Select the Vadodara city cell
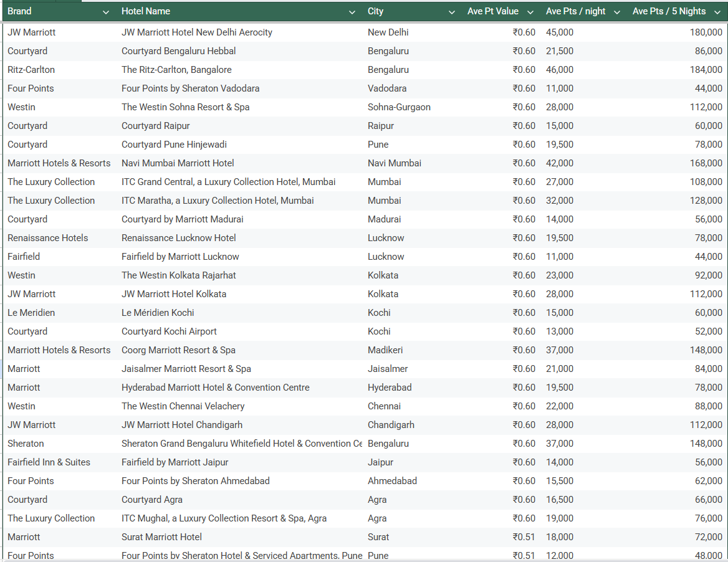 (412, 88)
